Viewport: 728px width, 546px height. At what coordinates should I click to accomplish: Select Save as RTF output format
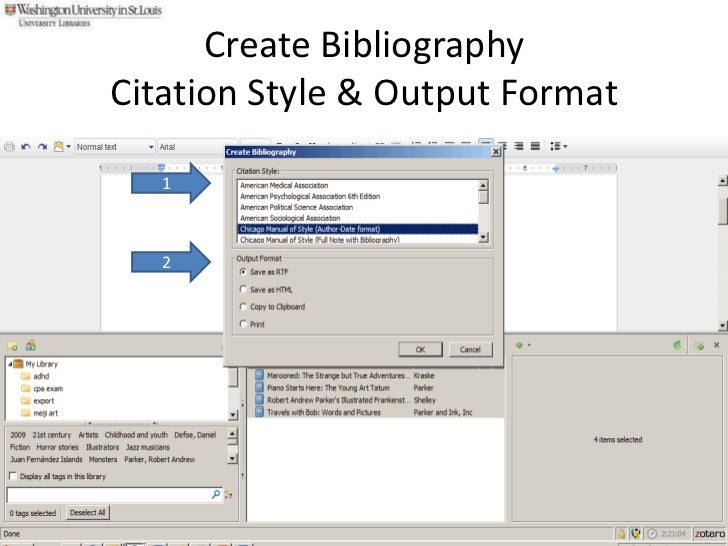[x=243, y=272]
